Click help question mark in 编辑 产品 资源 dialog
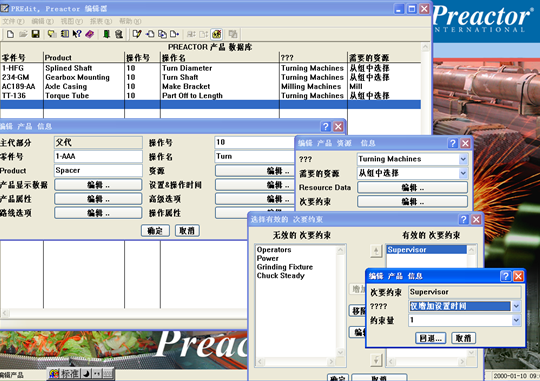Viewport: 540px width, 381px height. (x=453, y=143)
